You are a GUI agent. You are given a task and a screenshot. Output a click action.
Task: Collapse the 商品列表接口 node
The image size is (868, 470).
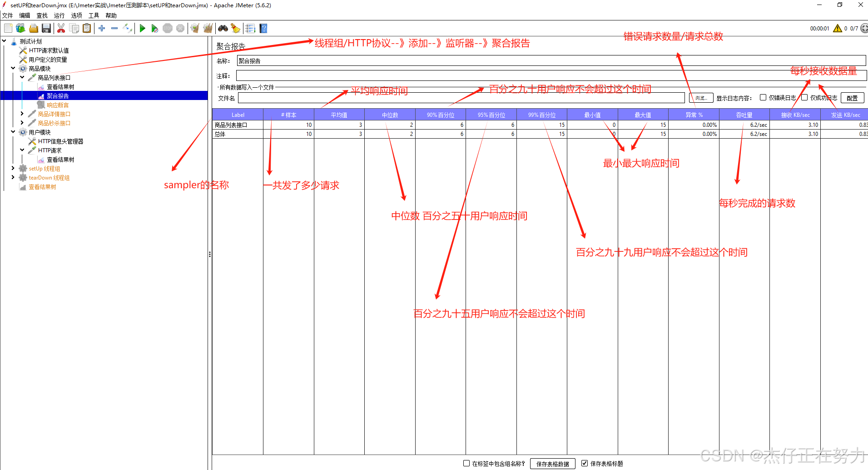[22, 77]
